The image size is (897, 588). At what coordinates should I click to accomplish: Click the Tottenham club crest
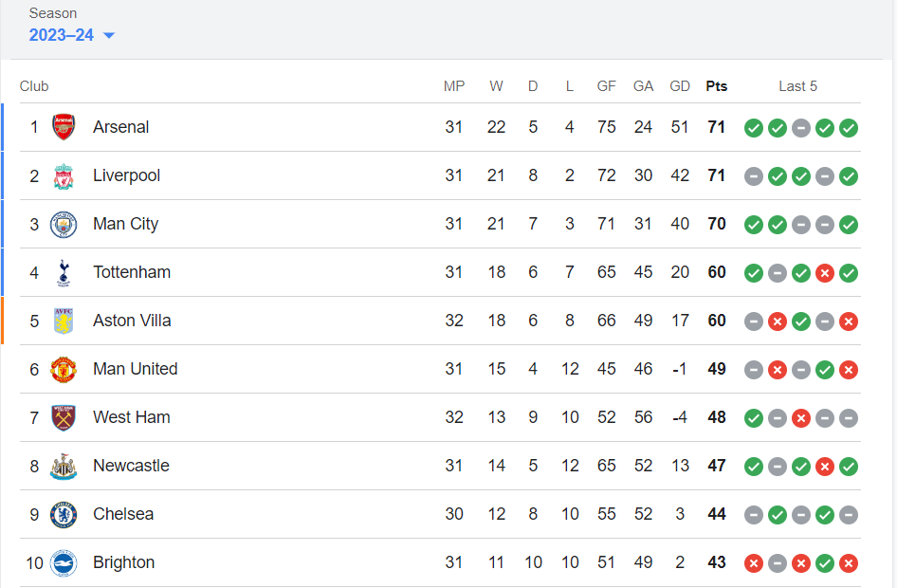(64, 272)
